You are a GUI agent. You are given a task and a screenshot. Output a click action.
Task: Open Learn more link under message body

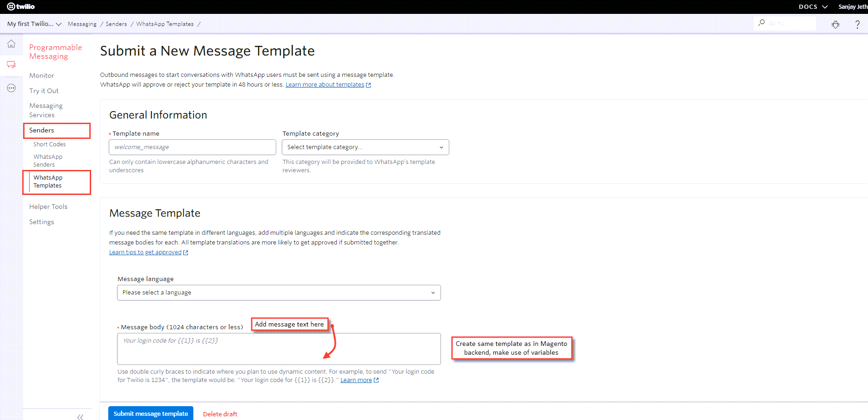356,380
